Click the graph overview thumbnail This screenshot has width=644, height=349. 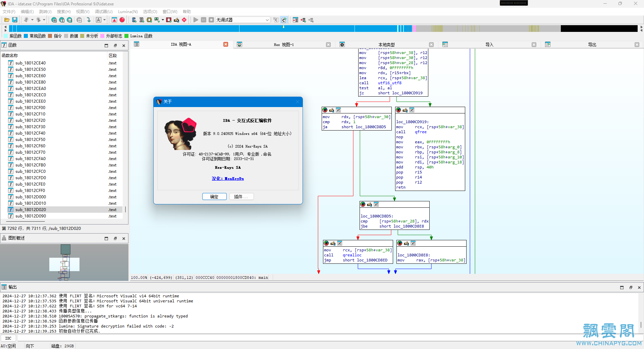[x=64, y=262]
